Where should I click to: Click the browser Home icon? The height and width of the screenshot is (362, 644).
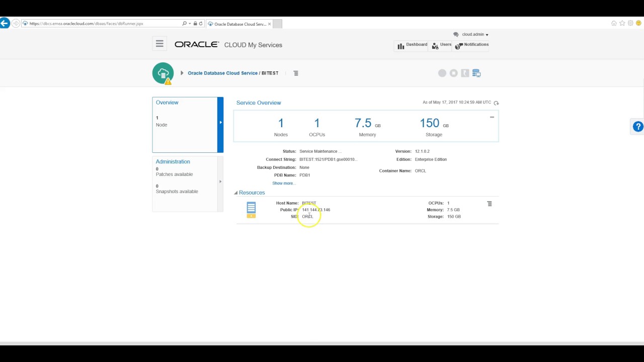614,23
